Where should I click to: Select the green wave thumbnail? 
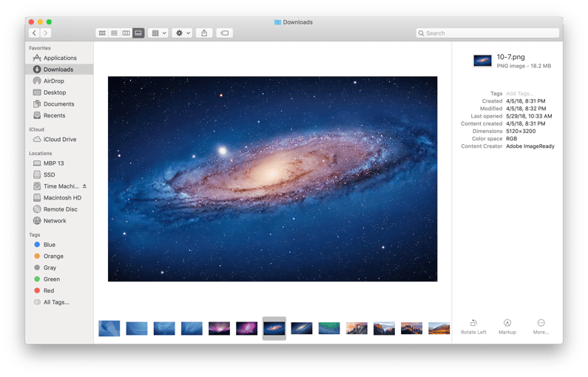point(329,328)
